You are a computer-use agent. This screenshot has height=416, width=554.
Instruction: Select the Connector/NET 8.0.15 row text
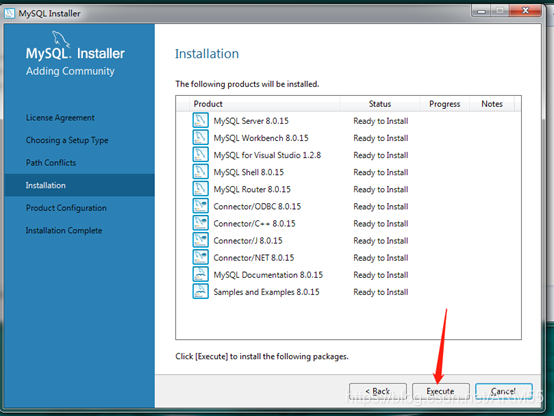coord(254,258)
